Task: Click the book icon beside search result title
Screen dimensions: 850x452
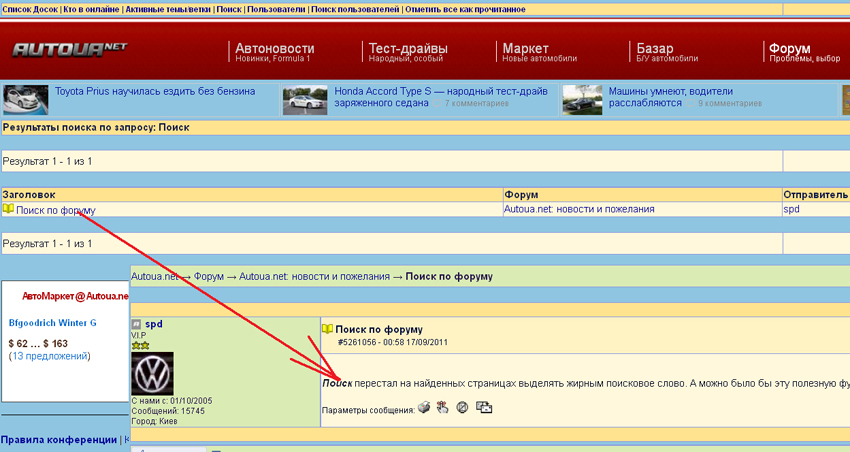Action: pyautogui.click(x=8, y=210)
